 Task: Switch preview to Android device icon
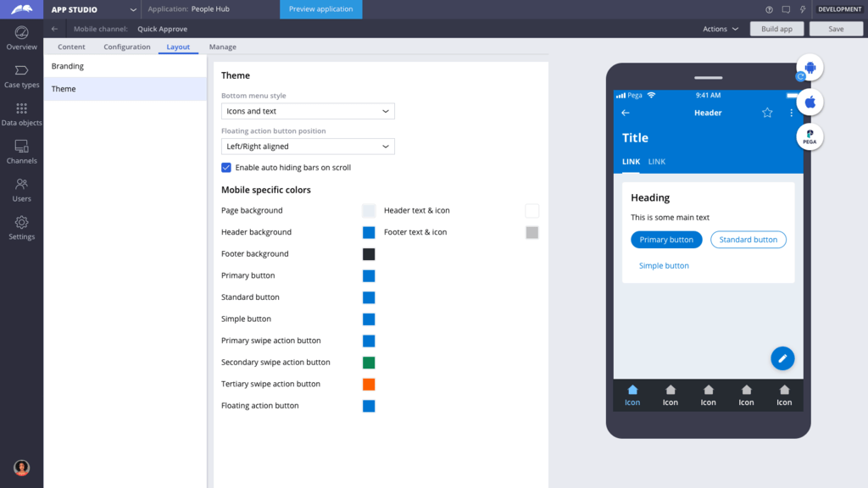point(810,67)
